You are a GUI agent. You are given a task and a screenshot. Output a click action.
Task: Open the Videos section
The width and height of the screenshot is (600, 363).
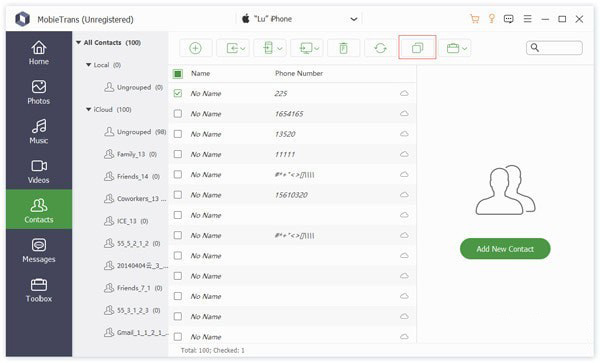coord(39,171)
